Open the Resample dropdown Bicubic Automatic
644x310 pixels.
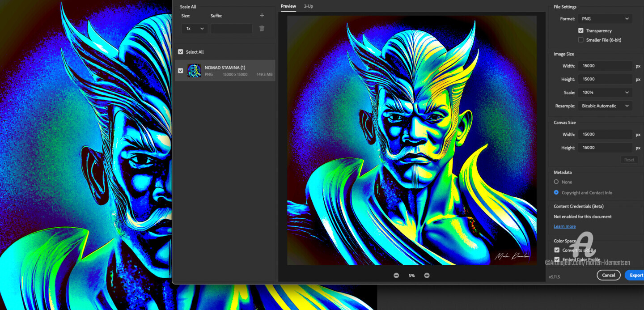click(605, 106)
